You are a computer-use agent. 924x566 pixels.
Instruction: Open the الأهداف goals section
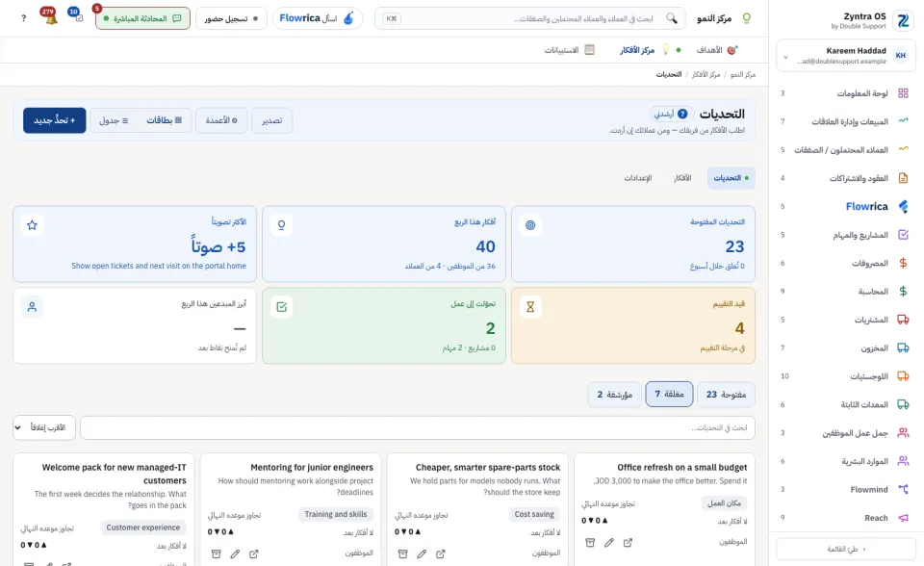pos(716,50)
